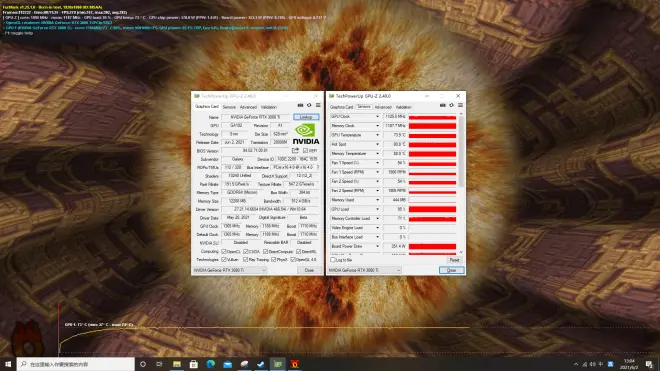Viewport: 660px width, 371px height.
Task: Click the BIOS export share icon
Action: [295, 150]
